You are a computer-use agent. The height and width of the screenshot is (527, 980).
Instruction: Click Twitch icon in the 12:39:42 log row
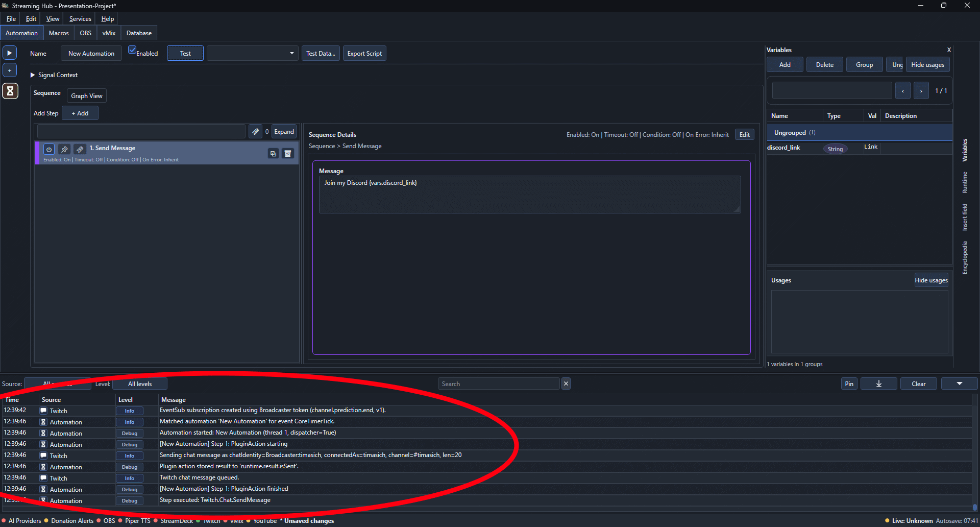tap(43, 411)
